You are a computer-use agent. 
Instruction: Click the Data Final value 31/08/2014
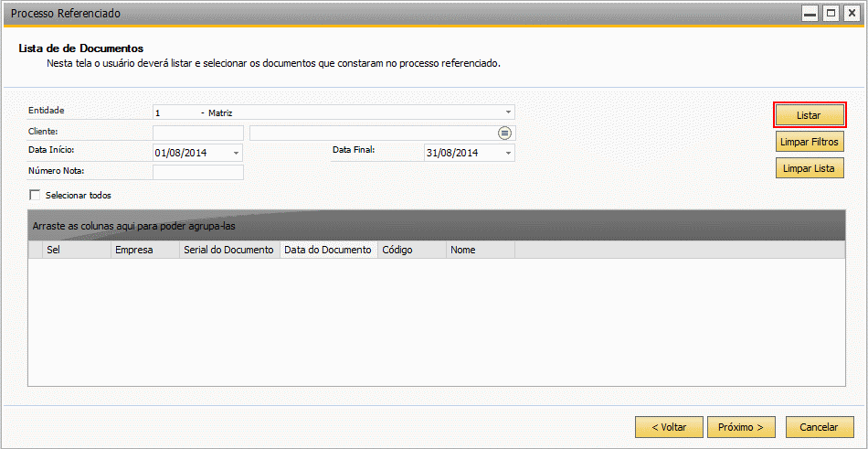(x=451, y=153)
